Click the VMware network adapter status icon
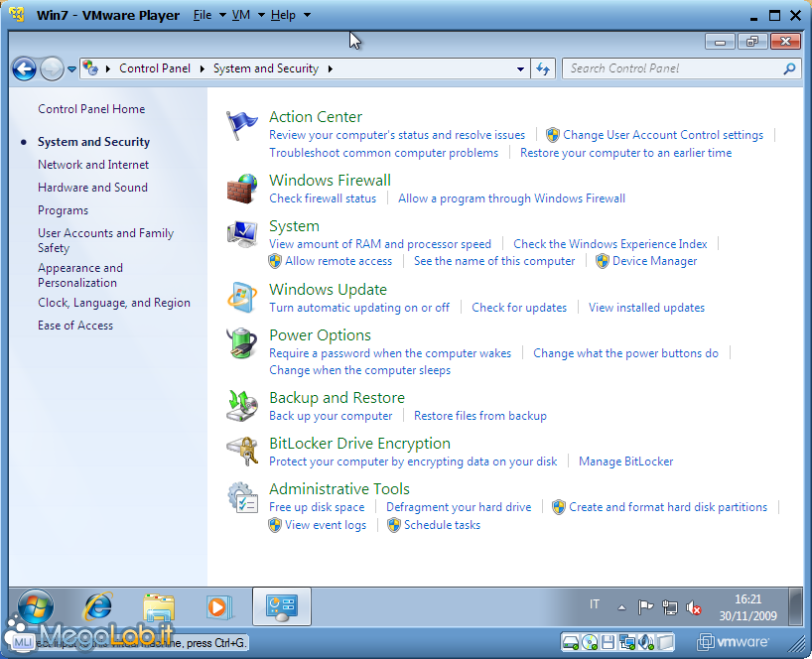Image resolution: width=812 pixels, height=659 pixels. 627,643
